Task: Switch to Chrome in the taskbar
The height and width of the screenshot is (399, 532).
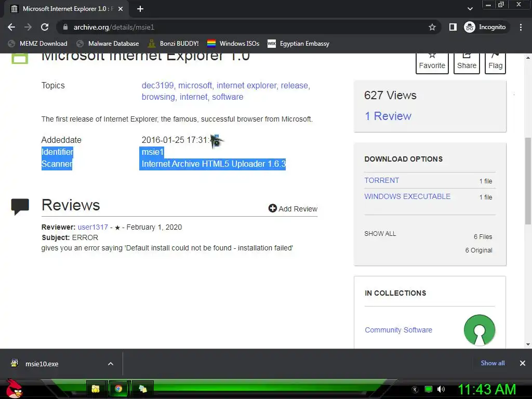Action: tap(118, 389)
